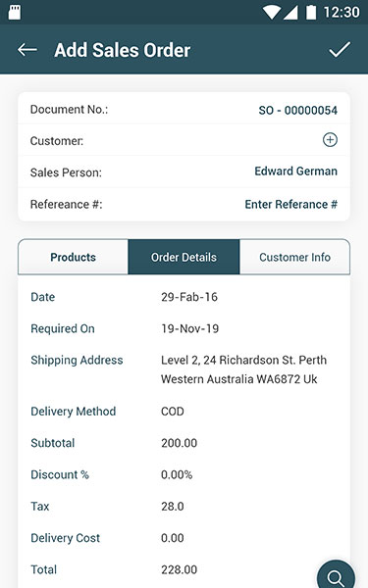Screen dimensions: 368x588
Task: Add customer with plus circle icon
Action: point(330,140)
